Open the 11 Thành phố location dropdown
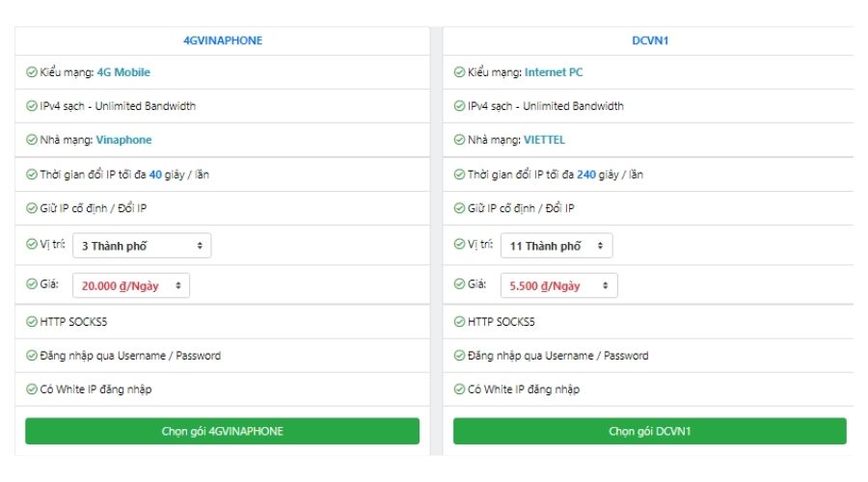868x482 pixels. (x=556, y=246)
